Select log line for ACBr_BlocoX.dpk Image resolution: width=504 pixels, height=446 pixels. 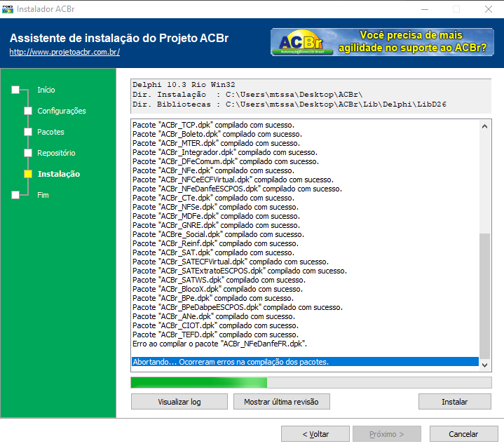[305, 289]
